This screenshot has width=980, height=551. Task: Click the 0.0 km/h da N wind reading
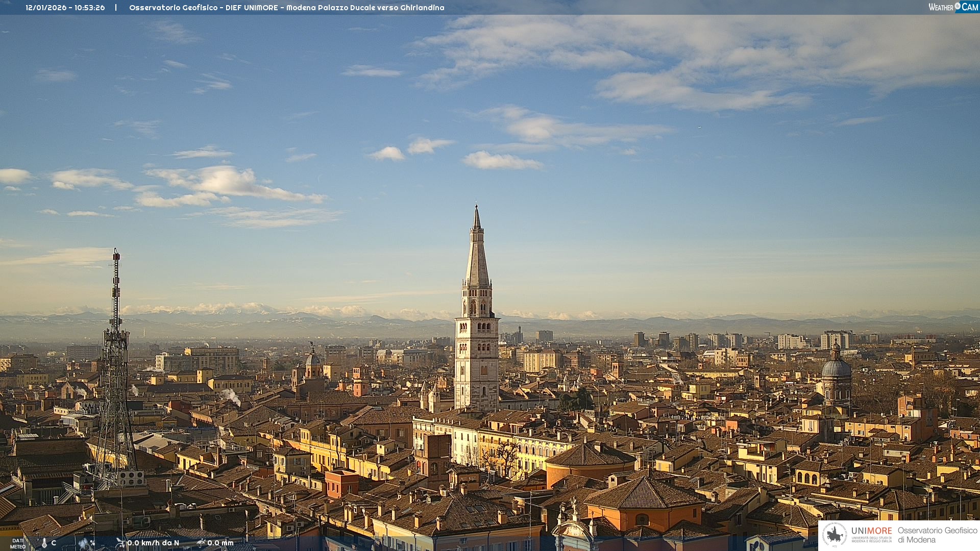tap(153, 543)
